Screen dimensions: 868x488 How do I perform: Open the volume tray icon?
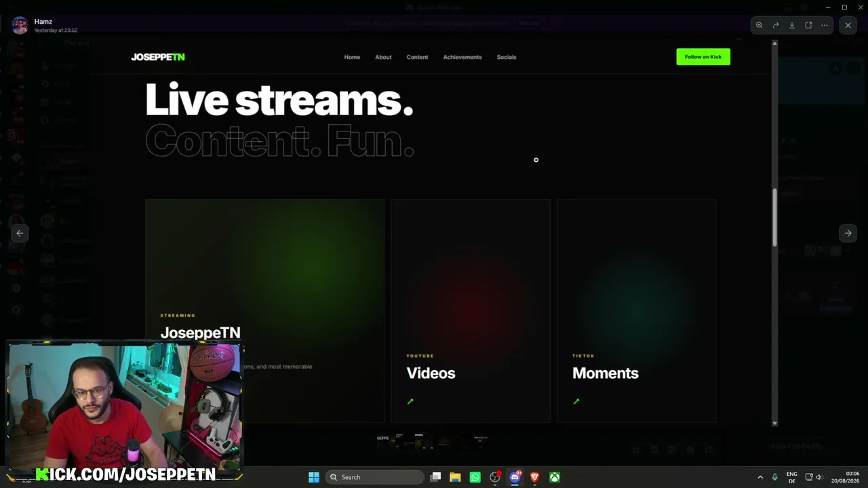coord(819,477)
